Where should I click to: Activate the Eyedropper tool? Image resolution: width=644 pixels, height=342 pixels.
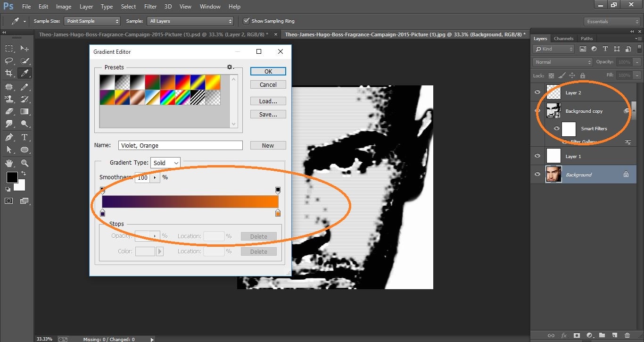click(x=25, y=73)
